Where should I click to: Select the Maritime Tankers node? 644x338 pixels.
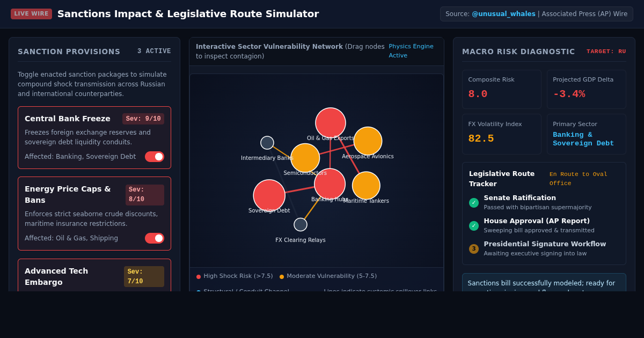pos(366,186)
